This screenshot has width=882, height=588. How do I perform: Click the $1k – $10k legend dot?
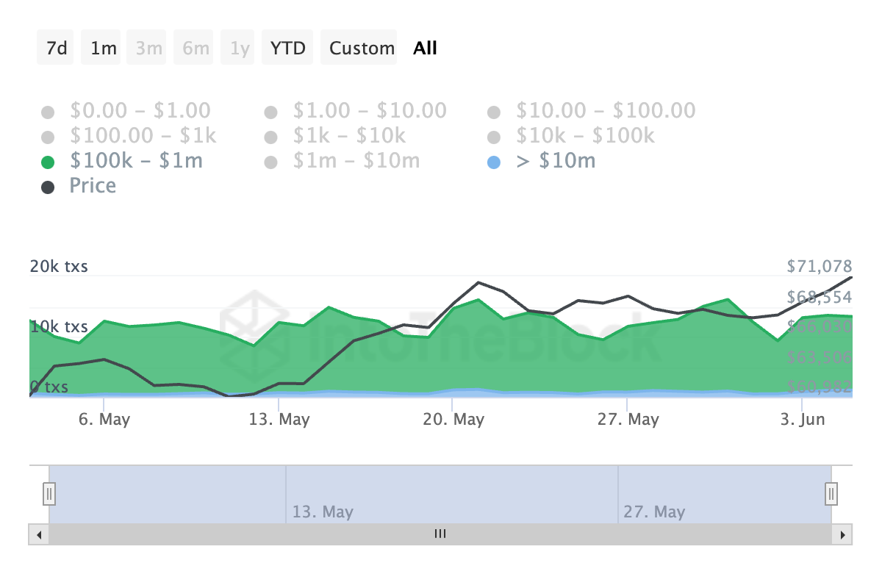[x=271, y=137]
